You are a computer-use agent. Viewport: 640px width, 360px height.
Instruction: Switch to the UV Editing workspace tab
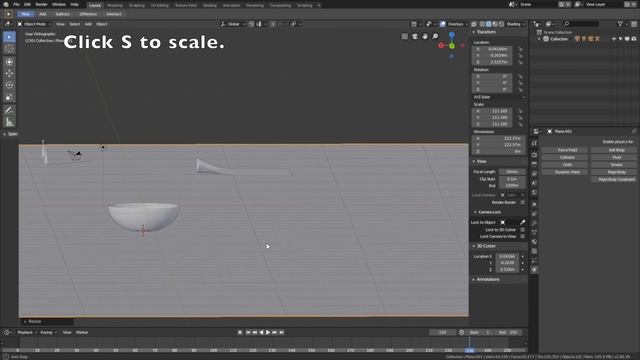tap(160, 5)
